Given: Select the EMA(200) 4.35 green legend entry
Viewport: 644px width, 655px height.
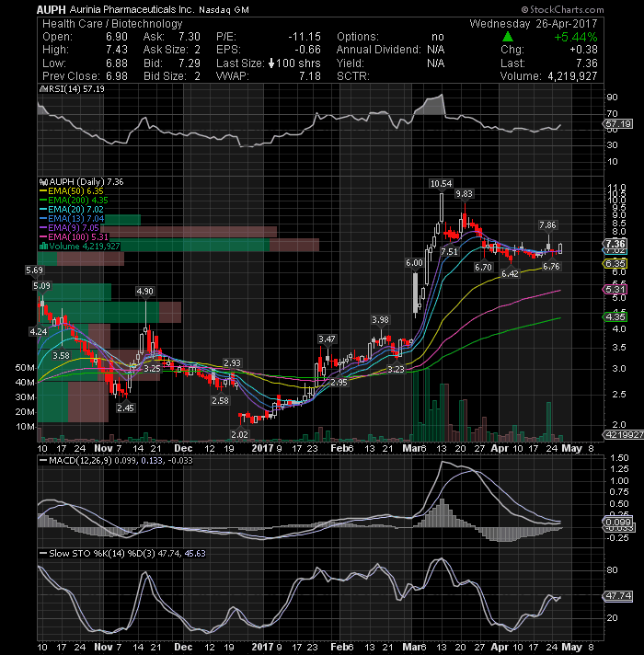Looking at the screenshot, I should 74,201.
